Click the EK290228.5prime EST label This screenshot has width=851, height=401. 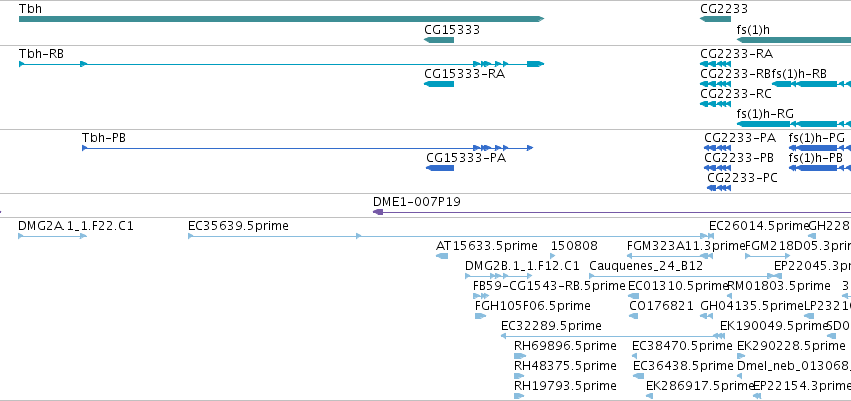pyautogui.click(x=791, y=346)
